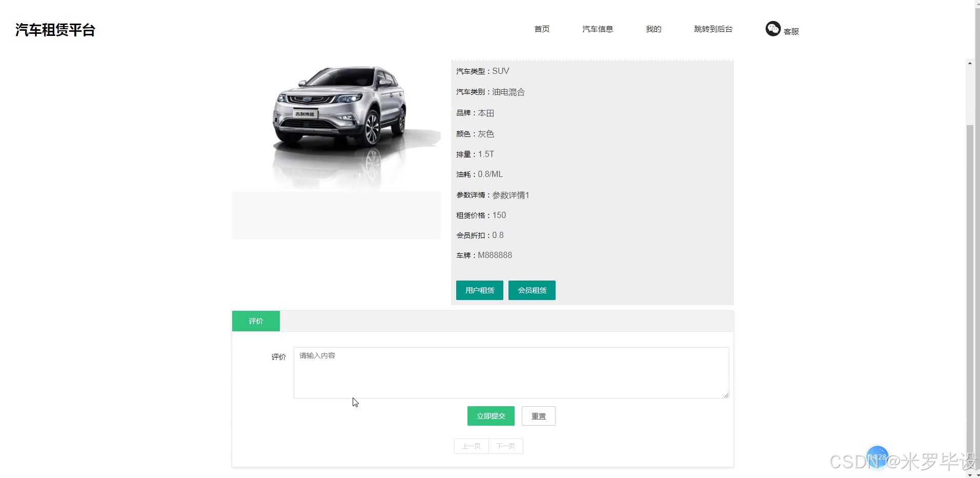Click the 下一页 pagination button
Screen dimensions: 980x478
click(x=506, y=446)
